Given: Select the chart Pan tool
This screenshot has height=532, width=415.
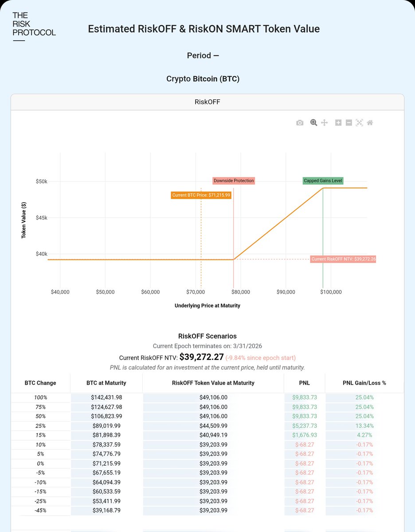Looking at the screenshot, I should (324, 123).
